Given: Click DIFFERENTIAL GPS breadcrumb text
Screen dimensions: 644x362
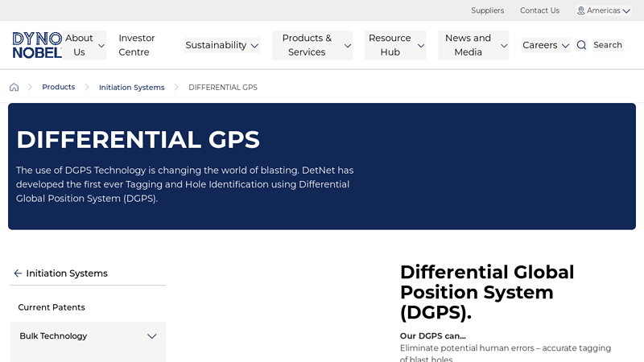Looking at the screenshot, I should coord(223,88).
